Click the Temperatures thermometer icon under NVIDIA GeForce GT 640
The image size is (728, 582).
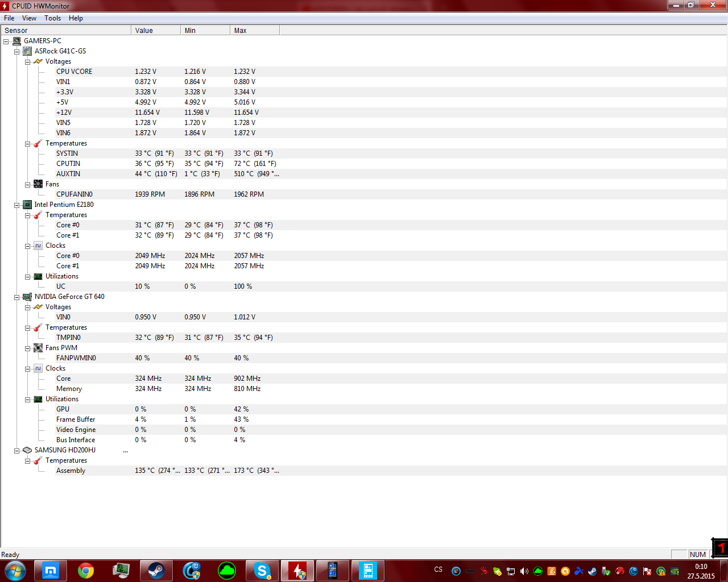click(38, 327)
